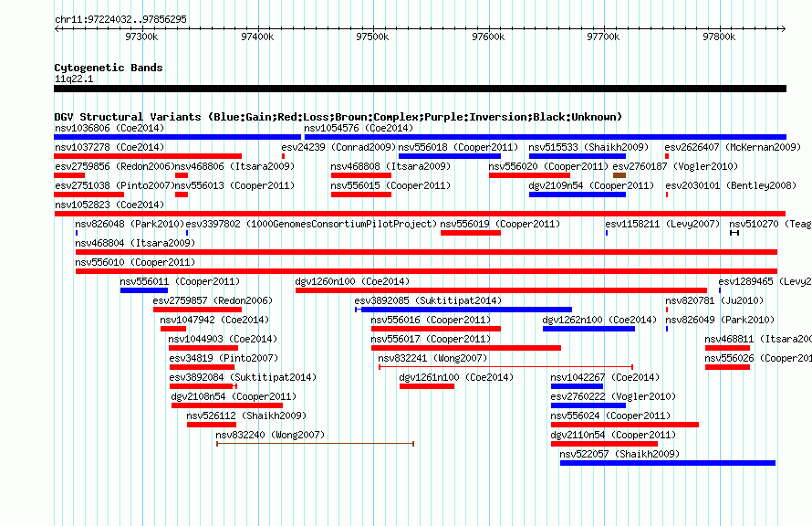Click the nsv1042267 (Coe2014) label
The image size is (812, 526).
pos(605,377)
